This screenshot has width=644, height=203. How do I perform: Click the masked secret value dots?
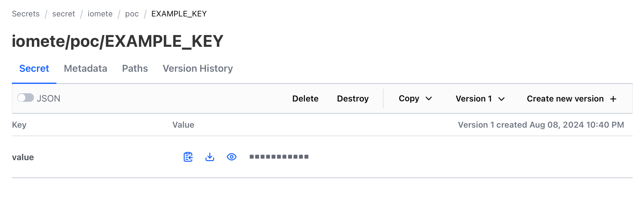click(x=279, y=157)
